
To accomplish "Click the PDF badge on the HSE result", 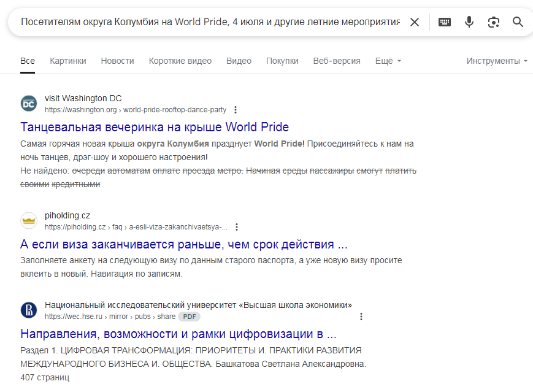I will [190, 317].
